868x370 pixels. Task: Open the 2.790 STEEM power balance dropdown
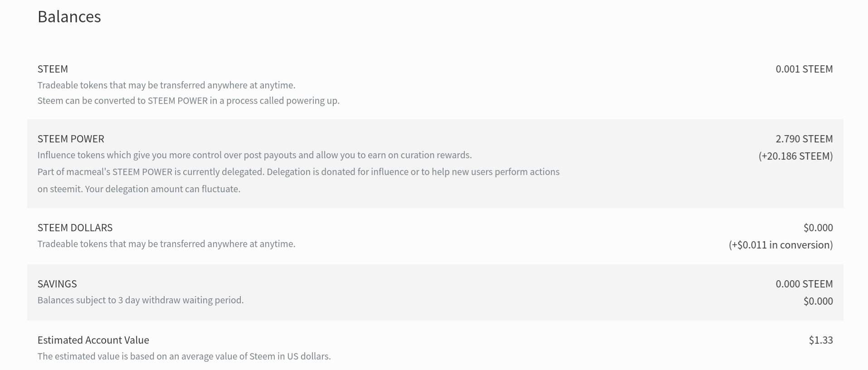(804, 139)
